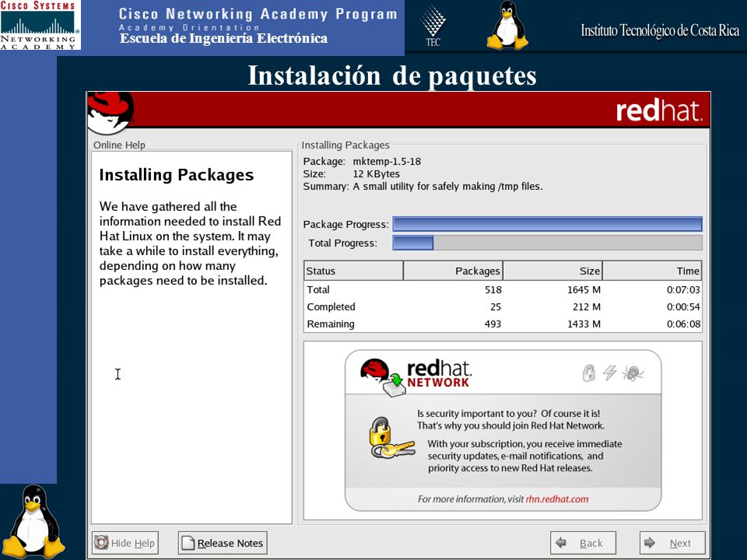
Task: Click the Online Help panel label
Action: pos(119,145)
